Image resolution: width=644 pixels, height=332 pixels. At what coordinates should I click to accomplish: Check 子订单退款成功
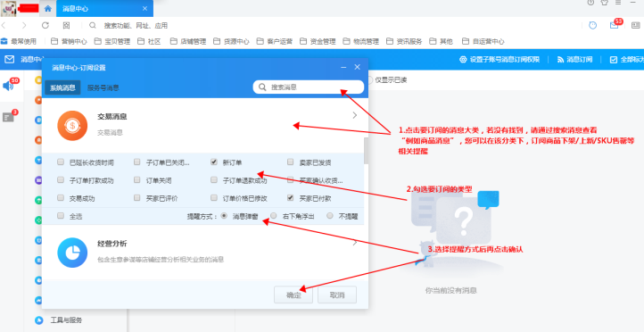point(213,180)
